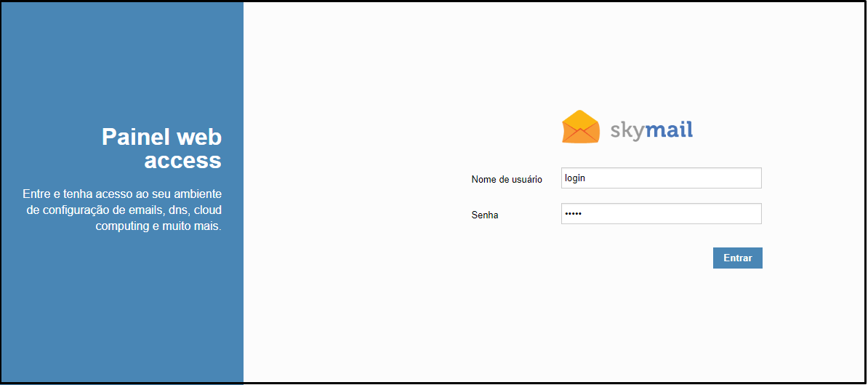Click the skymail logo wordmark
Viewport: 868px width, 385px height.
click(x=651, y=130)
